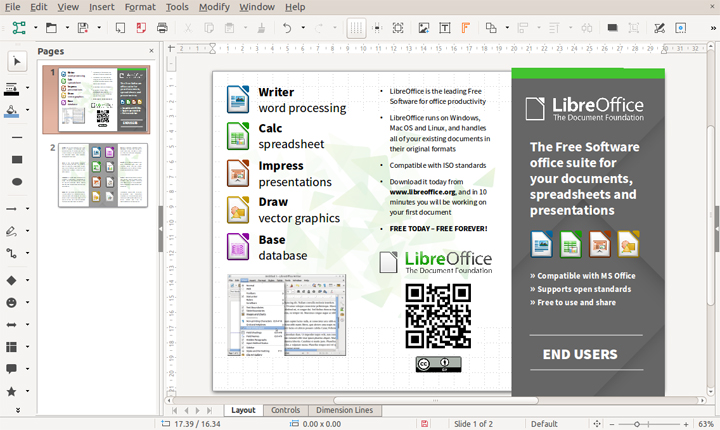The width and height of the screenshot is (720, 430).
Task: Select the Stars shapes tool
Action: pos(11,391)
